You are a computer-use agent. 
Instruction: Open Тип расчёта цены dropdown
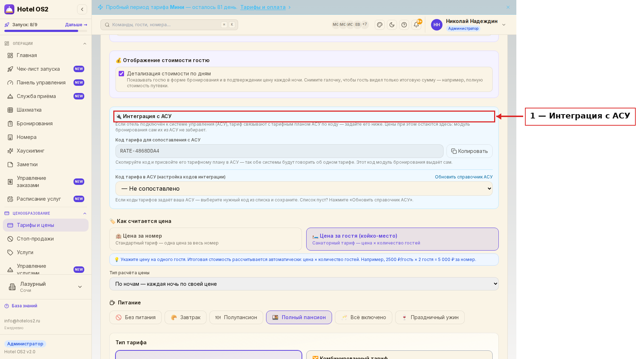click(x=304, y=284)
